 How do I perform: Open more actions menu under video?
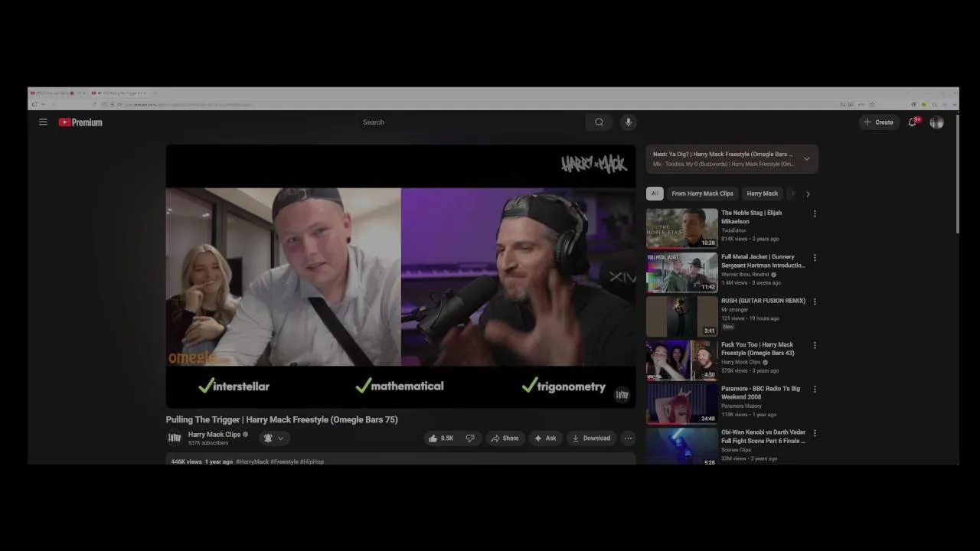[x=628, y=438]
